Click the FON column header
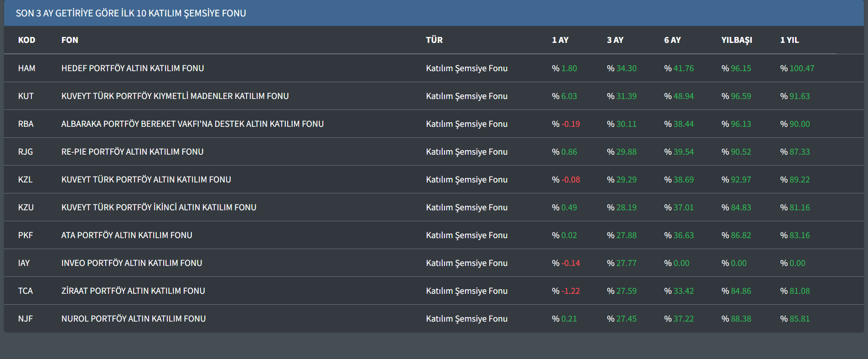 point(70,40)
